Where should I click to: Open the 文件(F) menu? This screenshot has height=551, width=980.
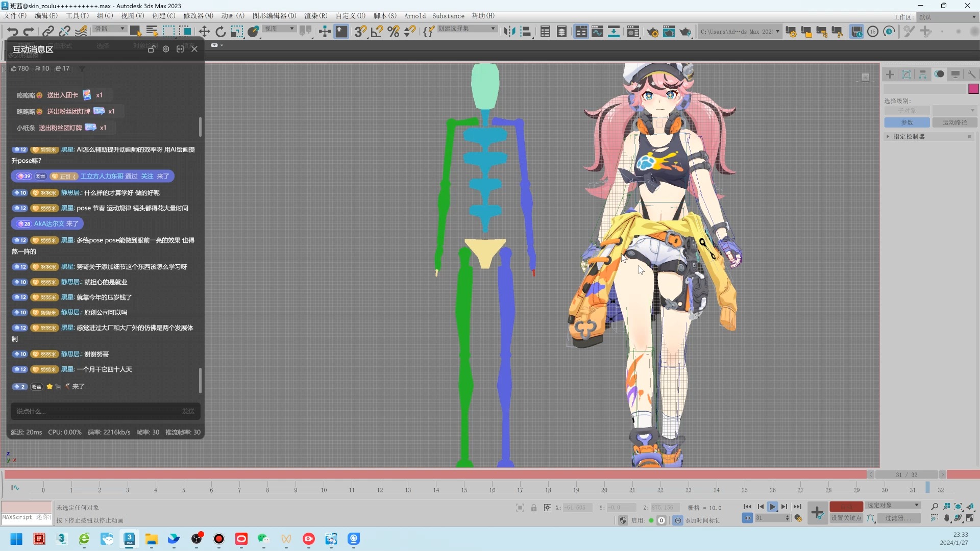tap(15, 16)
